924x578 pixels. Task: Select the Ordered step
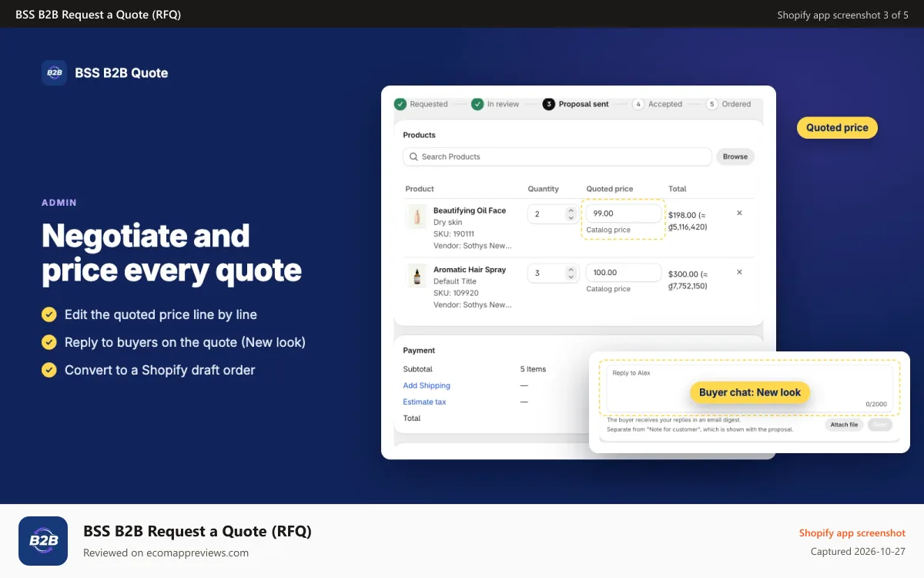coord(728,104)
